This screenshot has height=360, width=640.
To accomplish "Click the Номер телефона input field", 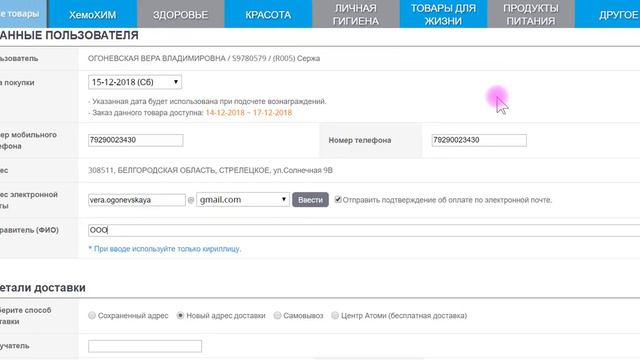I will (x=479, y=140).
